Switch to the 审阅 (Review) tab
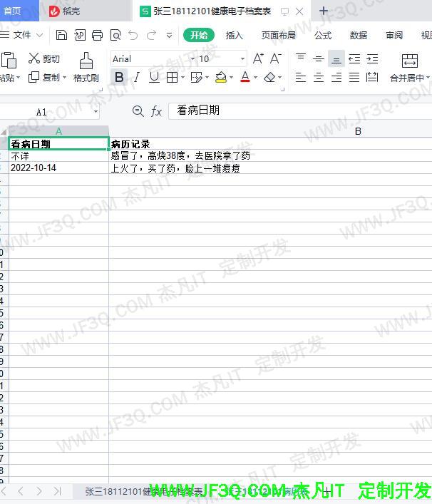This screenshot has width=432, height=504. tap(394, 35)
